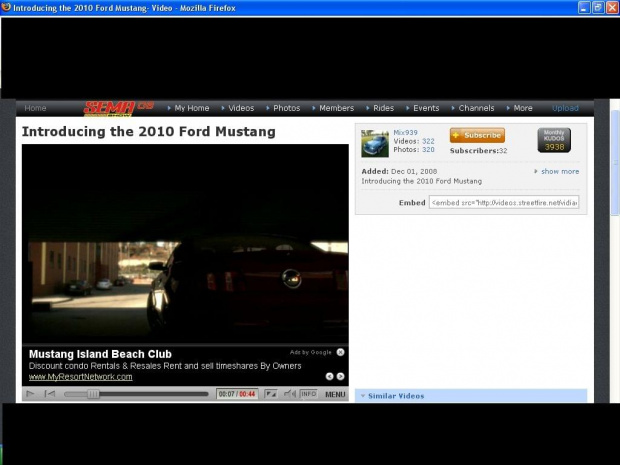620x465 pixels.
Task: Open the Channels menu in navigation bar
Action: point(476,108)
